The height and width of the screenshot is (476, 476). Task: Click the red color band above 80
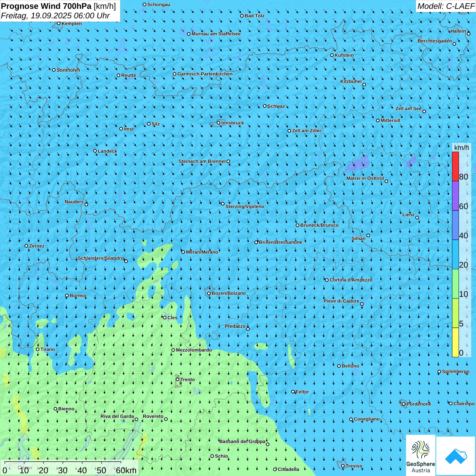pos(455,166)
